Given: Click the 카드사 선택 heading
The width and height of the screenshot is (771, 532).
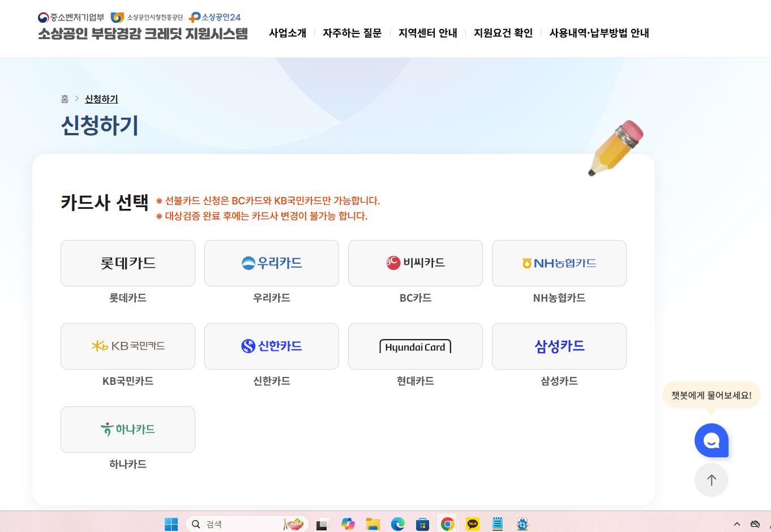Looking at the screenshot, I should coord(105,202).
